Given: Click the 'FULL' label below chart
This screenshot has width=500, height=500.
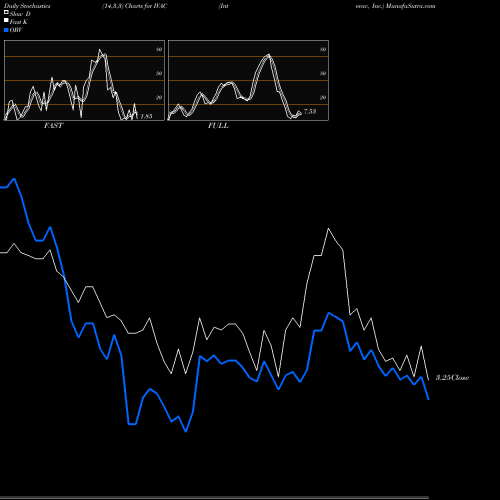Looking at the screenshot, I should point(218,126).
